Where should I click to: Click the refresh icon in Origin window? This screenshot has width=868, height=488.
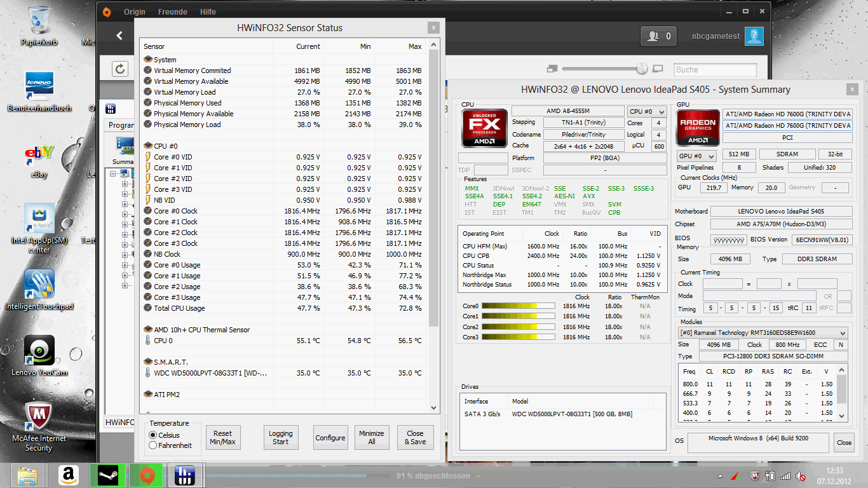click(x=120, y=69)
